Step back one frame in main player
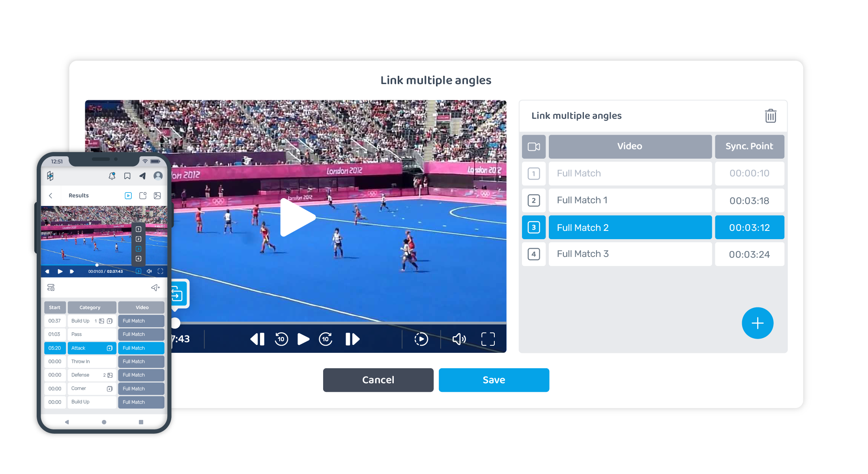Viewport: 868px width, 474px height. 257,339
